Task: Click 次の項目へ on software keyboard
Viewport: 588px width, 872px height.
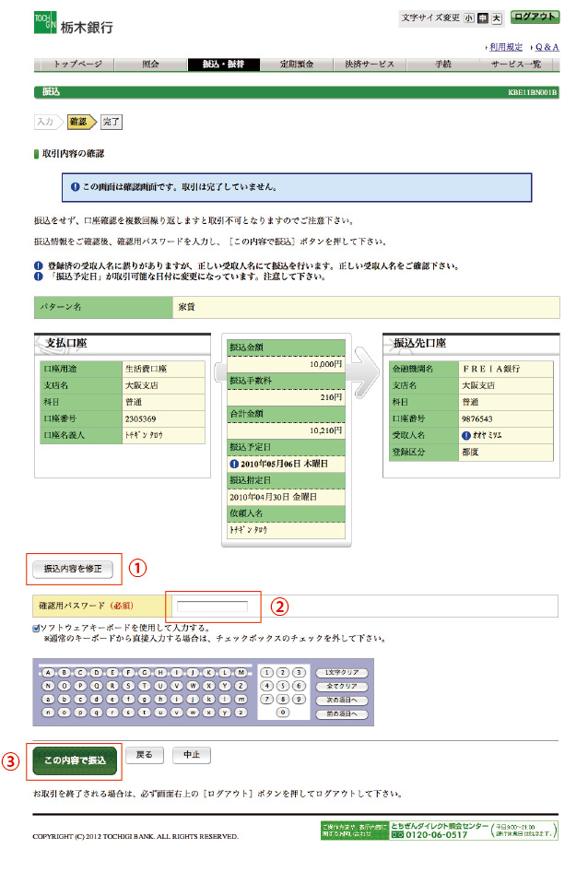Action: (x=342, y=700)
